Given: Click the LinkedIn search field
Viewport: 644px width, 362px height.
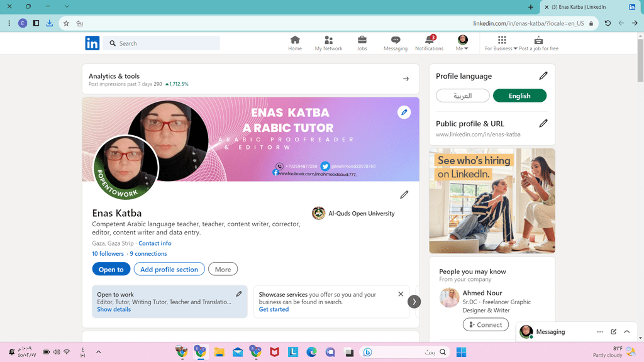Looking at the screenshot, I should (x=161, y=43).
